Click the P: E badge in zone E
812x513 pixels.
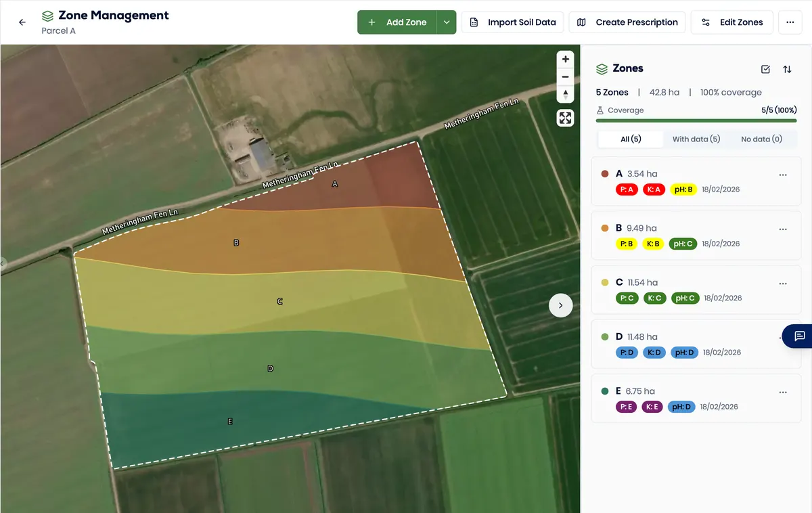coord(627,407)
